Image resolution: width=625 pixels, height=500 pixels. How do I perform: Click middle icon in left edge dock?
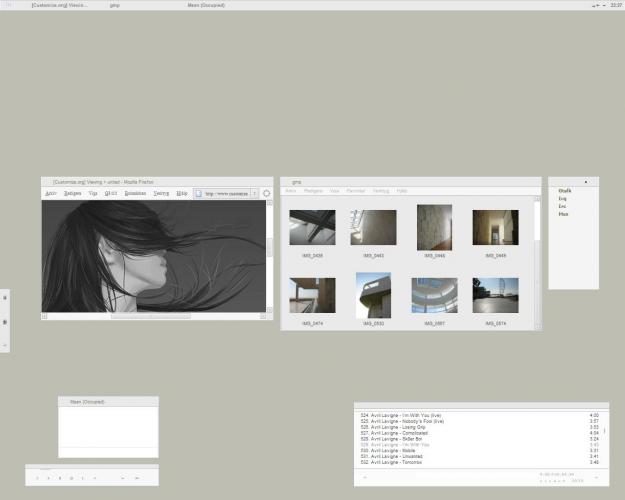coord(5,321)
